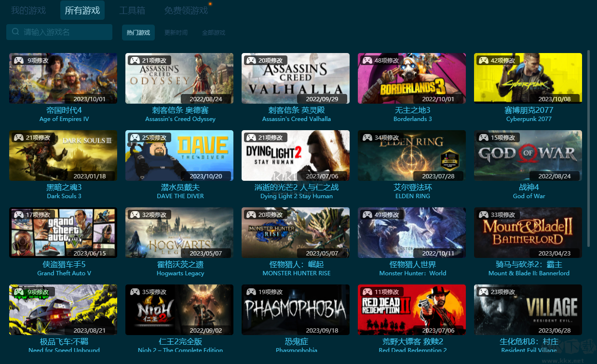Click gamepad icon on Grand Theft Auto V card
The width and height of the screenshot is (597, 364).
(x=18, y=215)
